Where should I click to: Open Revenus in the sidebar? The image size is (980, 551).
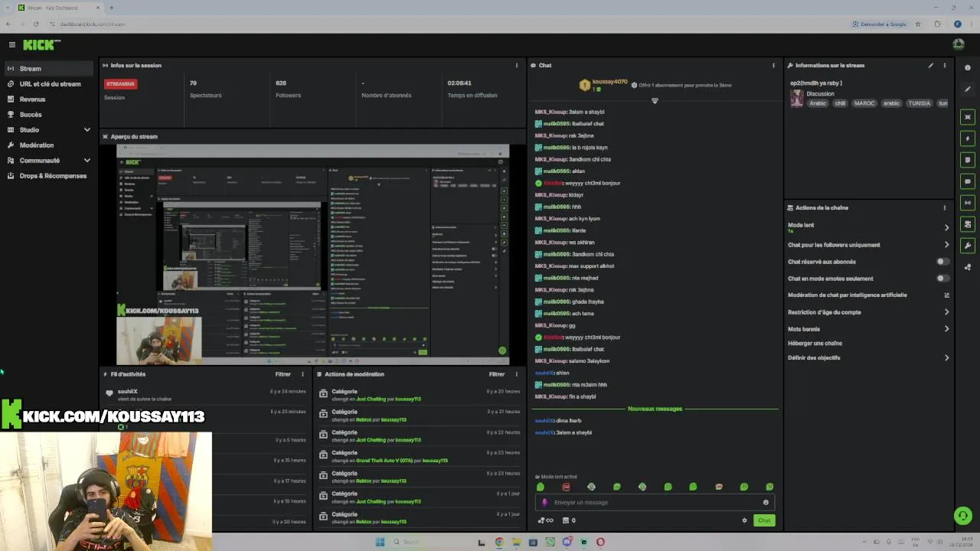coord(49,99)
